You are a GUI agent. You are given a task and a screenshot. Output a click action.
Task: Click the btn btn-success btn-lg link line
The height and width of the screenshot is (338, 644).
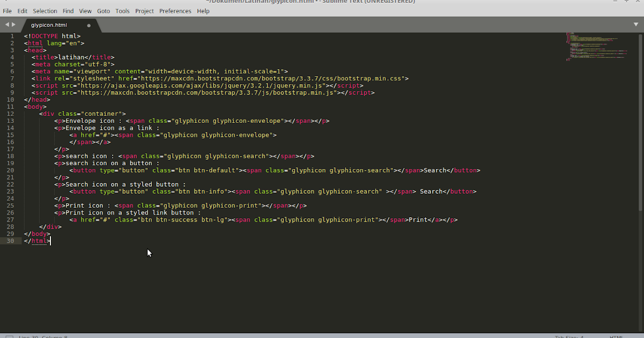point(264,219)
